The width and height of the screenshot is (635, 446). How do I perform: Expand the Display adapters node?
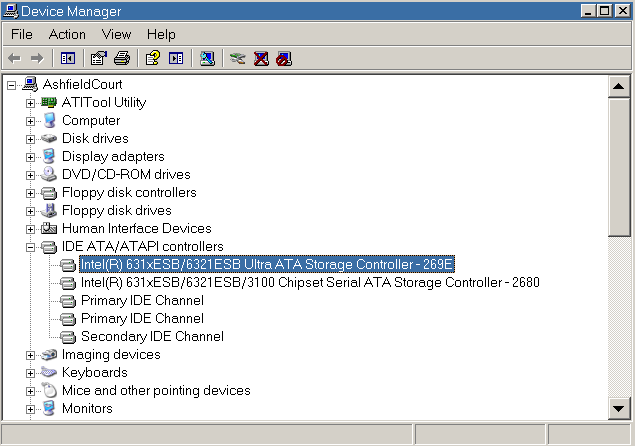[x=30, y=157]
